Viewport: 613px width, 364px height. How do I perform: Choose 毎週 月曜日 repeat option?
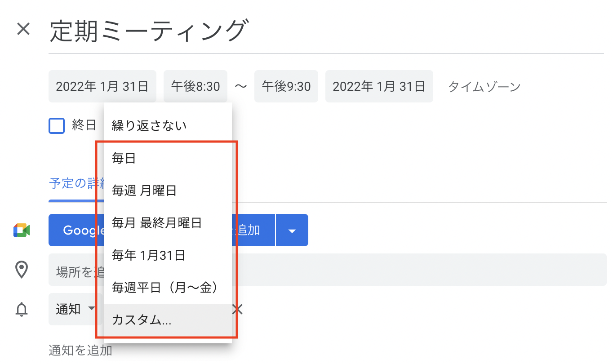click(x=144, y=191)
